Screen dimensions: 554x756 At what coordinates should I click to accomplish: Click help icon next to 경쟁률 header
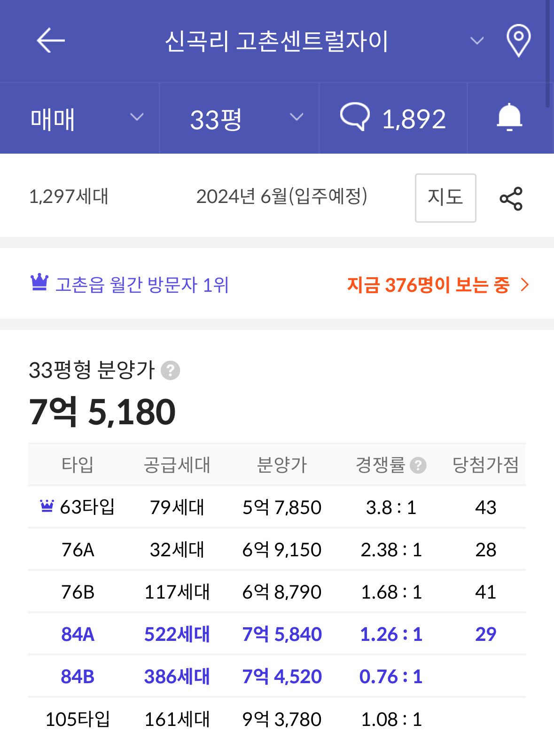pyautogui.click(x=418, y=465)
